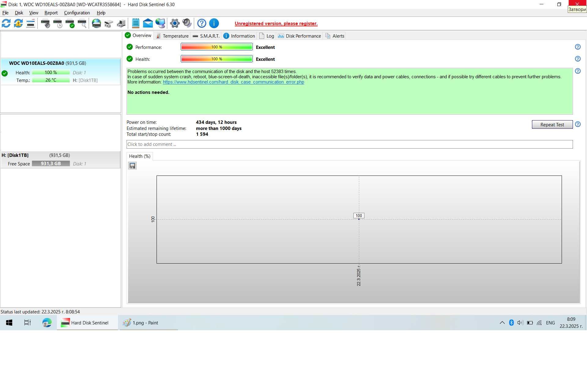
Task: Click the globe and monitor network icon
Action: [x=160, y=23]
